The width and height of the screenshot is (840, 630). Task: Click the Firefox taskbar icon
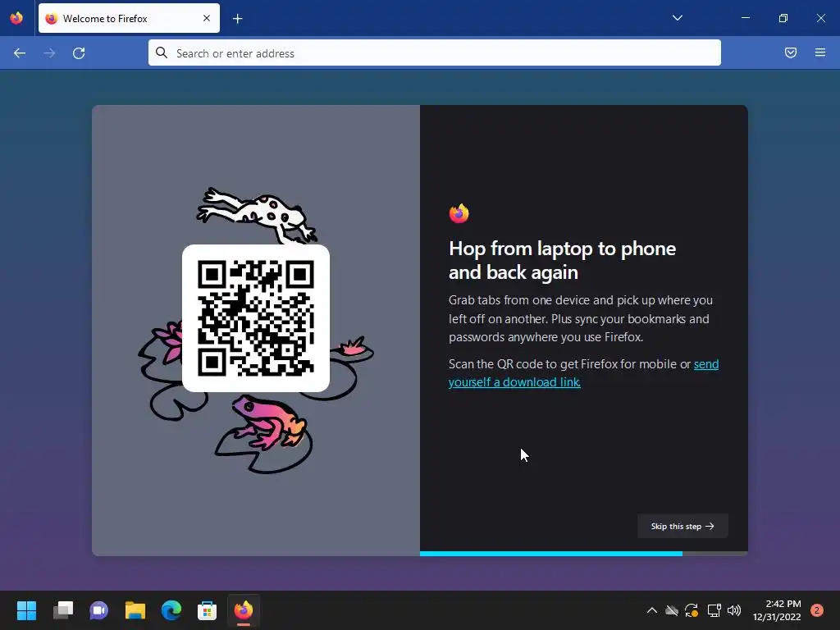pos(243,610)
